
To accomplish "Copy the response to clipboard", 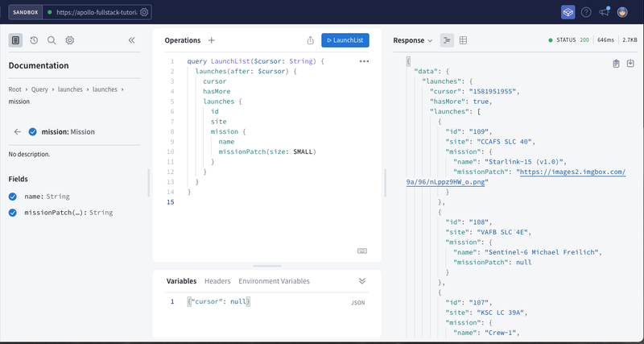I will (616, 64).
